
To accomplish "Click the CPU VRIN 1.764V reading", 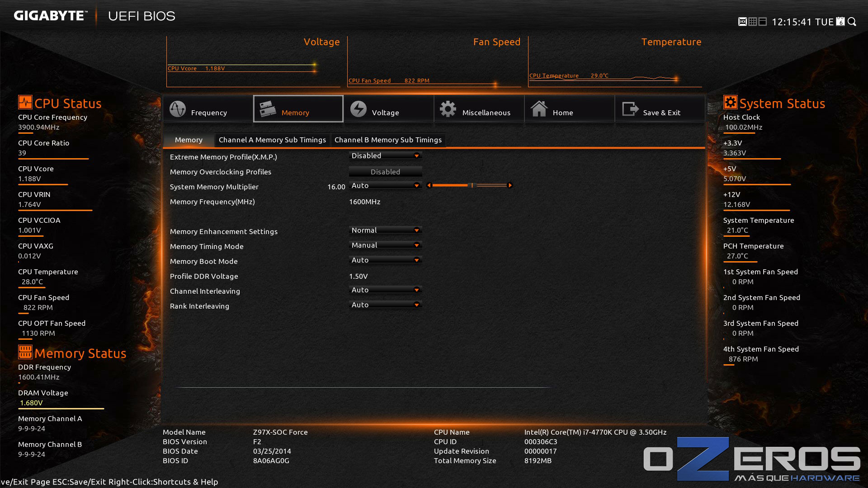I will pos(29,205).
